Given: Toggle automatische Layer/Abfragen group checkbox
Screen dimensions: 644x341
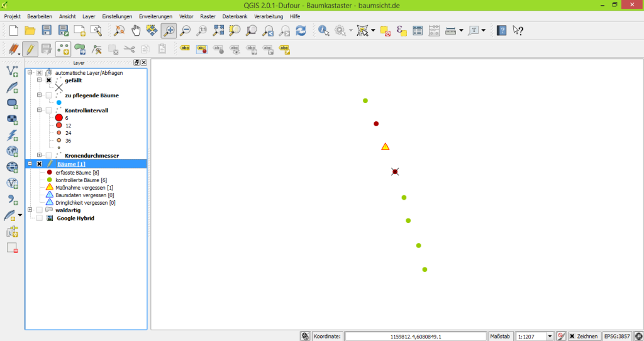Looking at the screenshot, I should [x=40, y=73].
